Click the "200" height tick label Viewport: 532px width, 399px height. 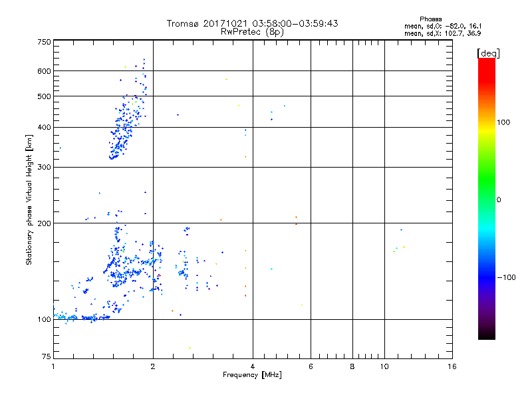(45, 223)
